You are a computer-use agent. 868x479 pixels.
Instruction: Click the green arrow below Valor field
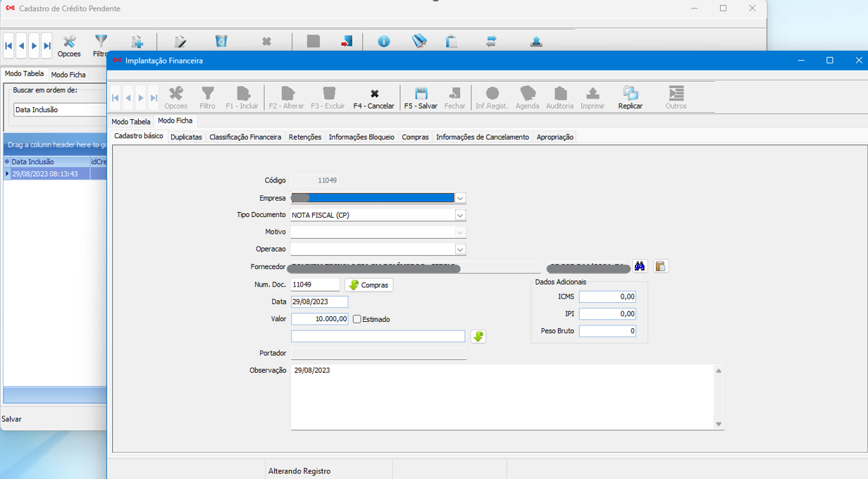point(478,337)
